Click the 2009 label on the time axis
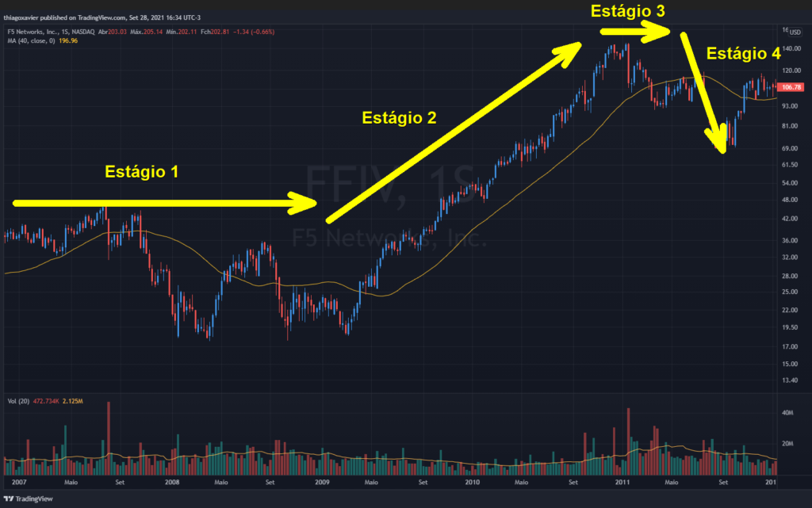This screenshot has width=812, height=508. (x=322, y=482)
